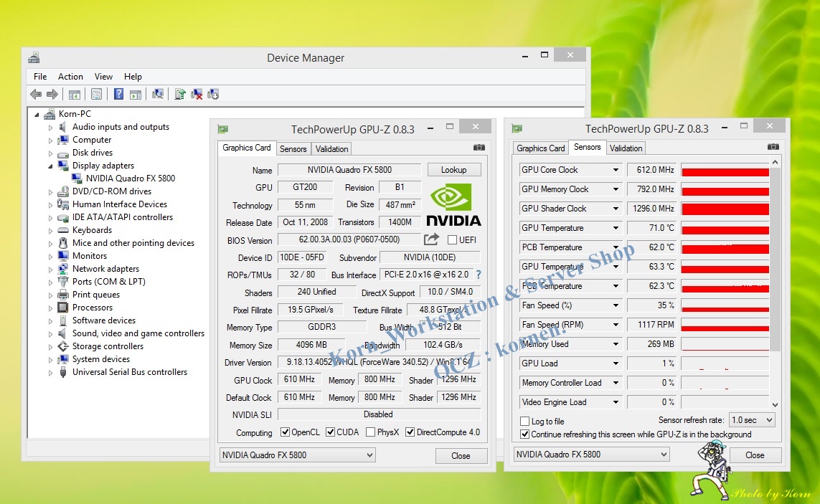Image resolution: width=820 pixels, height=504 pixels.
Task: Click the 71.0 °C GPU Temperature value
Action: coord(651,228)
